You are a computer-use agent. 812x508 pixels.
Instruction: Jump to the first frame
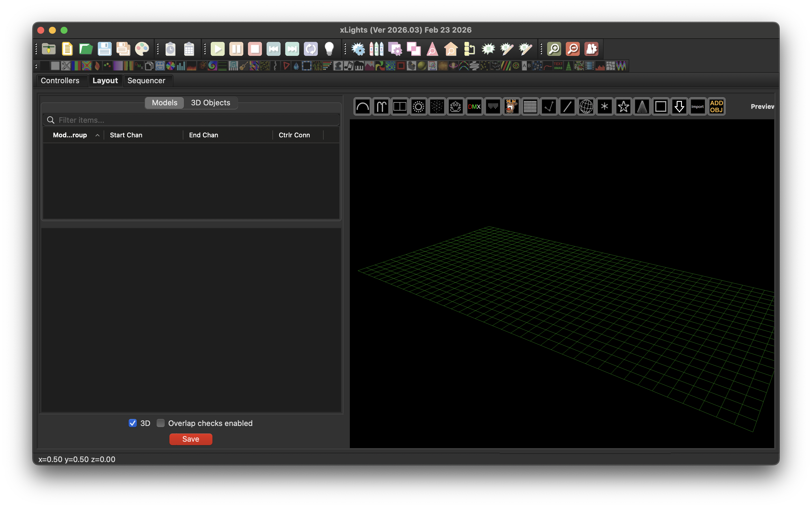point(274,49)
